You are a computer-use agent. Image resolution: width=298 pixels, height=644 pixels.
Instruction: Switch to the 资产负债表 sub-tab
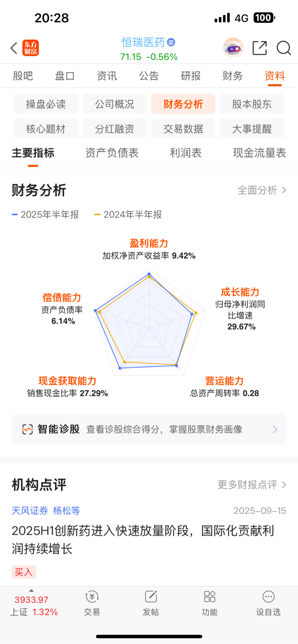112,153
